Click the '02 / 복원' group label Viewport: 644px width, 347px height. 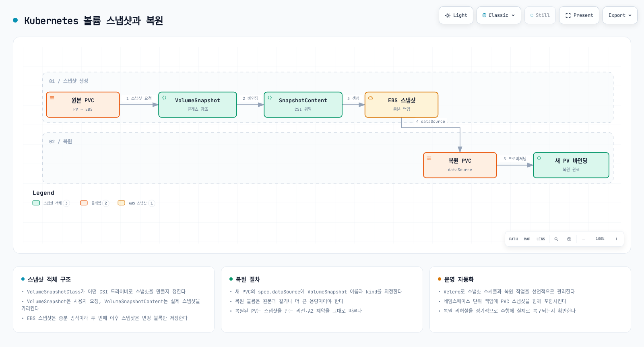point(60,141)
